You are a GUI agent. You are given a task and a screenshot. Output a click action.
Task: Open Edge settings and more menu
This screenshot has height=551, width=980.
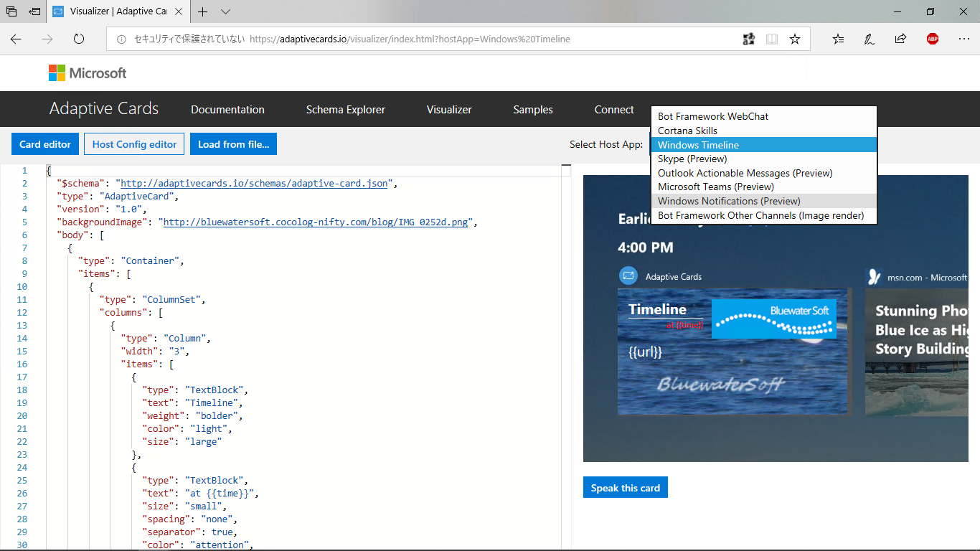[964, 39]
